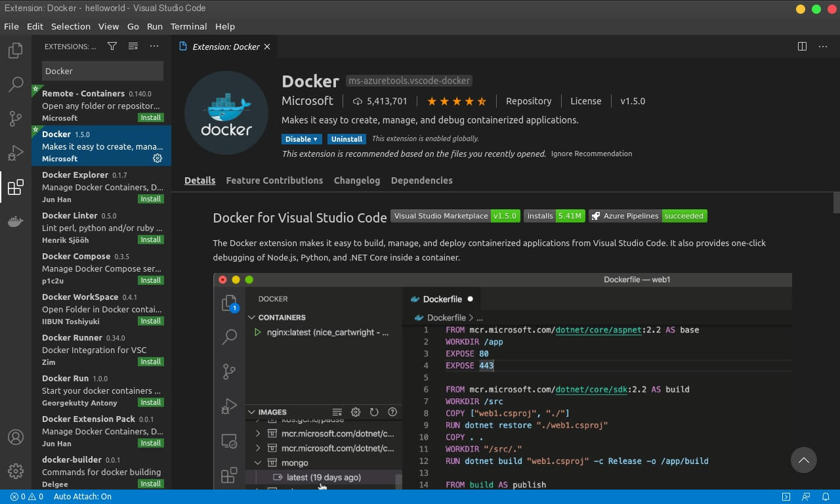Open the License link
Screen dimensions: 840x504
586,101
